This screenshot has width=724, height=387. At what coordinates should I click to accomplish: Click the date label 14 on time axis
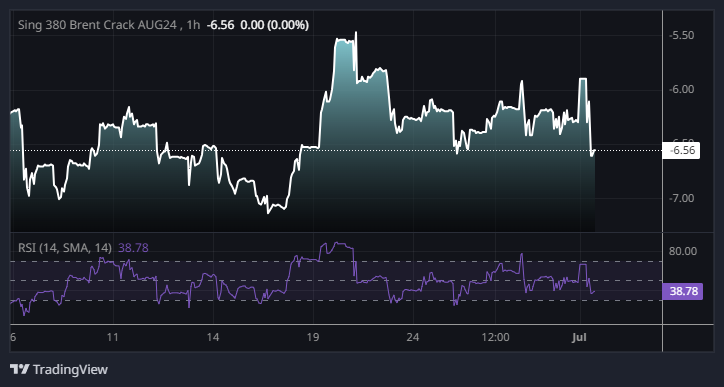coord(212,337)
